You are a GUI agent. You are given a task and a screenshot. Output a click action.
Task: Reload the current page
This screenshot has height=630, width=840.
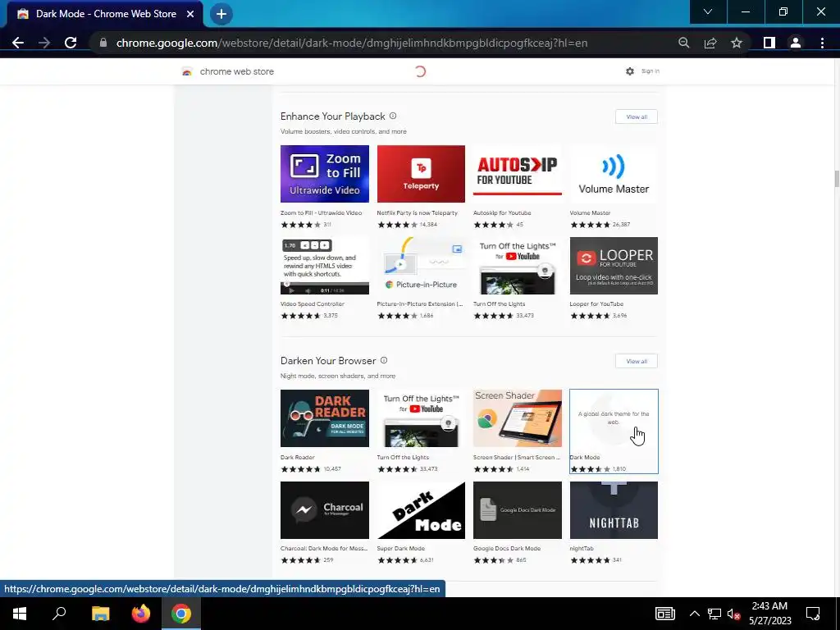tap(71, 43)
